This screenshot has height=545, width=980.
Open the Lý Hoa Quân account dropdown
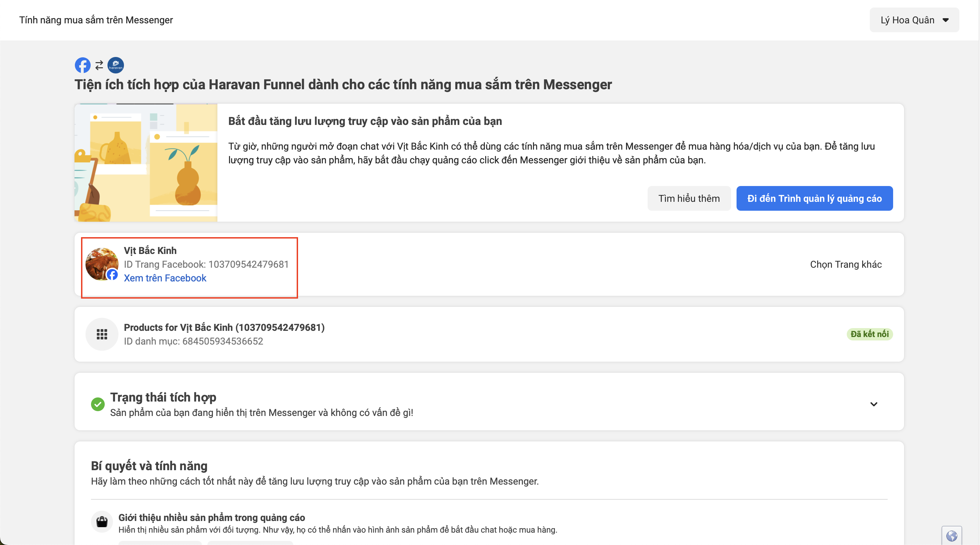click(914, 20)
